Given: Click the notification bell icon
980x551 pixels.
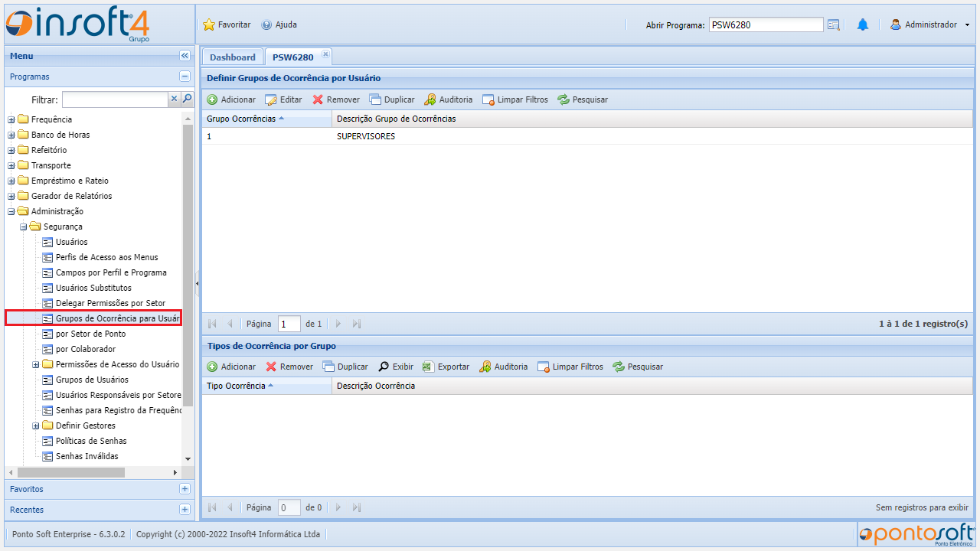Looking at the screenshot, I should [x=862, y=25].
